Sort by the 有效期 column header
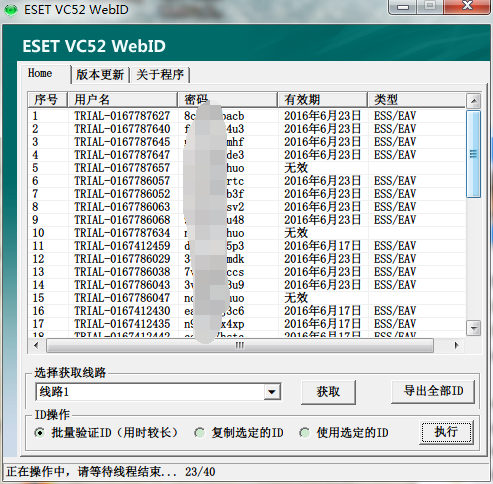The image size is (493, 484). click(x=322, y=99)
